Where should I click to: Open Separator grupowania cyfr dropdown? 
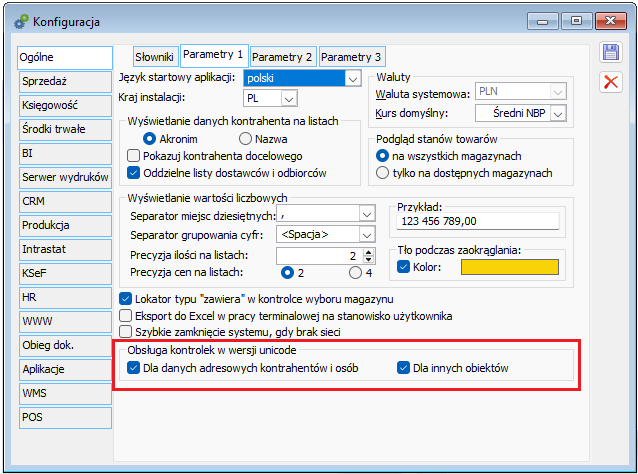[364, 234]
